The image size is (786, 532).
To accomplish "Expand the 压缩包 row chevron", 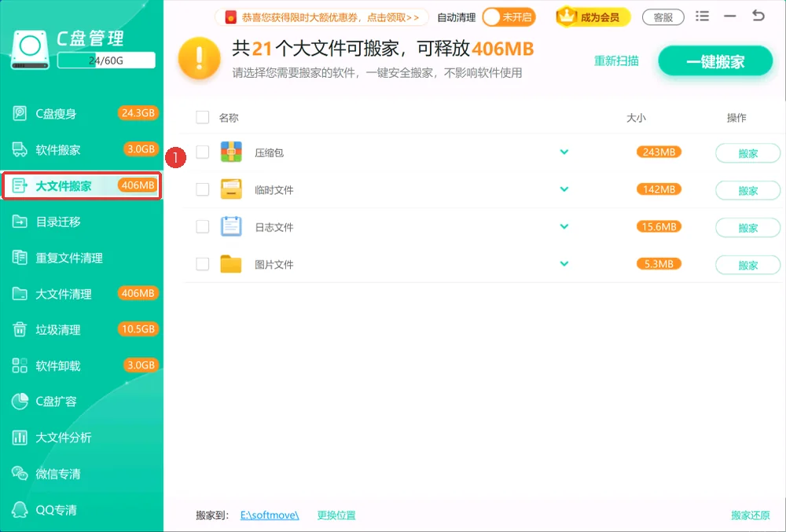I will tap(564, 152).
